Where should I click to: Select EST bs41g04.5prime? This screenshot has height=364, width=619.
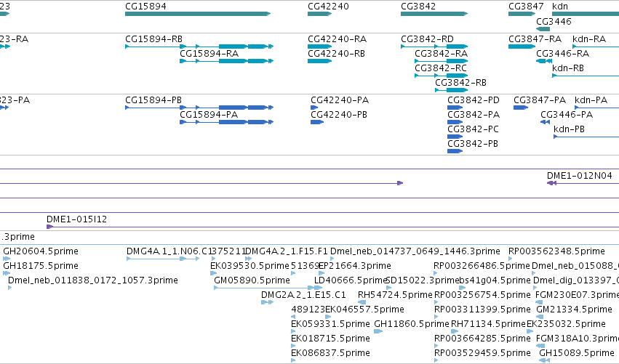pyautogui.click(x=463, y=288)
